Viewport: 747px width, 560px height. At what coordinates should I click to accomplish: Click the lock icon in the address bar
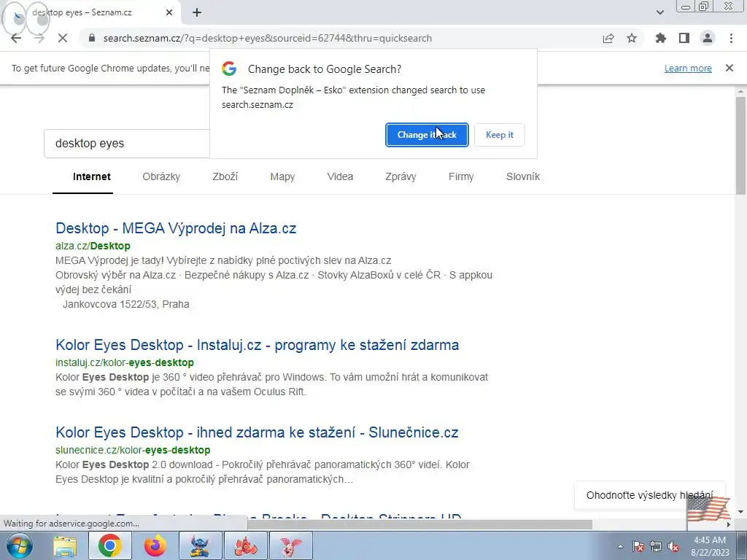pos(92,38)
